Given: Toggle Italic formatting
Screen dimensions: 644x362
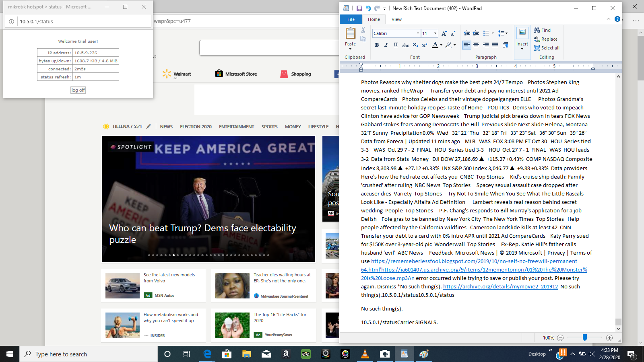Looking at the screenshot, I should (386, 45).
